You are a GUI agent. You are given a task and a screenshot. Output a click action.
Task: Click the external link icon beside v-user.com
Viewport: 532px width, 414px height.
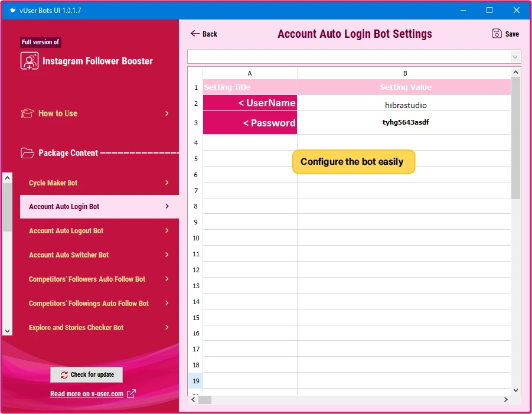[x=131, y=394]
